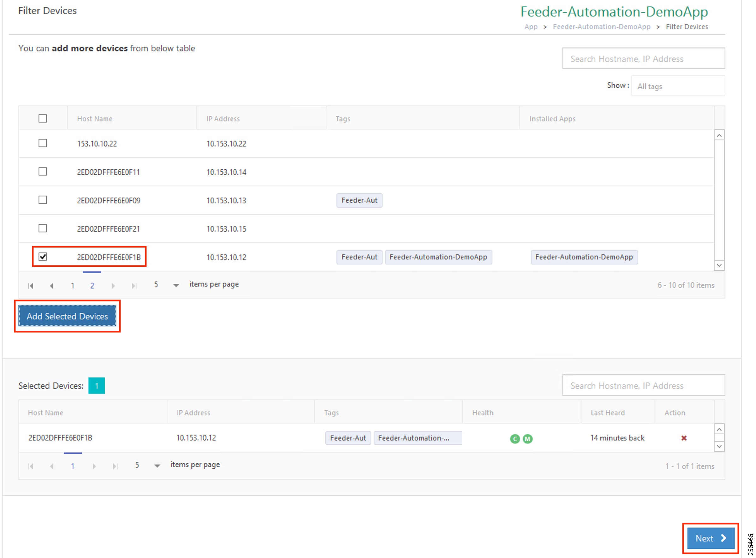Click the green M health status icon
This screenshot has width=756, height=558.
pyautogui.click(x=527, y=439)
